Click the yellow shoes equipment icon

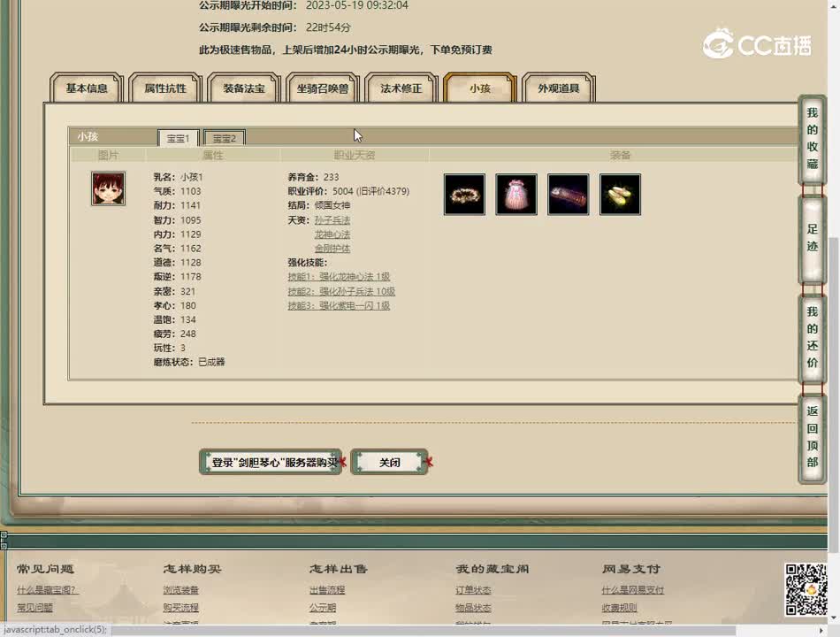pos(620,194)
